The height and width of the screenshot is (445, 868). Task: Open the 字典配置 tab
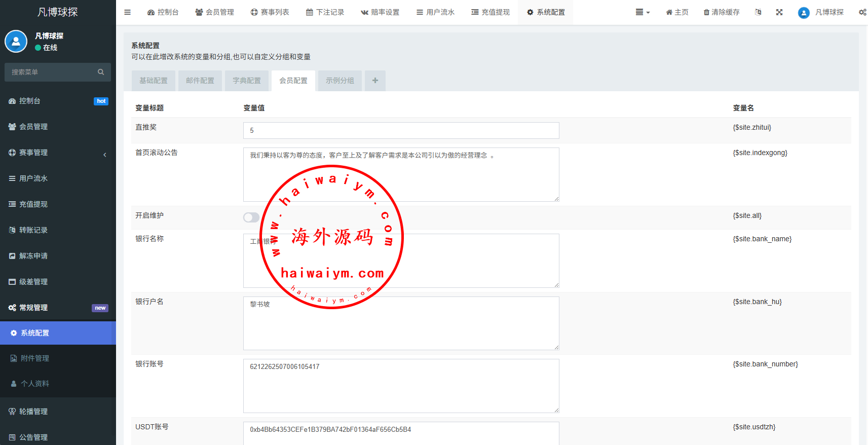click(247, 81)
